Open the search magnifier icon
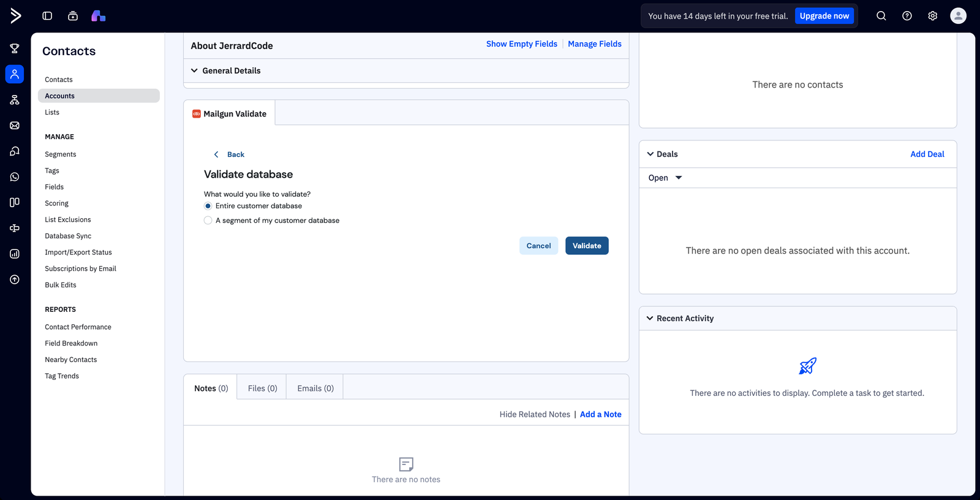This screenshot has width=980, height=500. 881,16
